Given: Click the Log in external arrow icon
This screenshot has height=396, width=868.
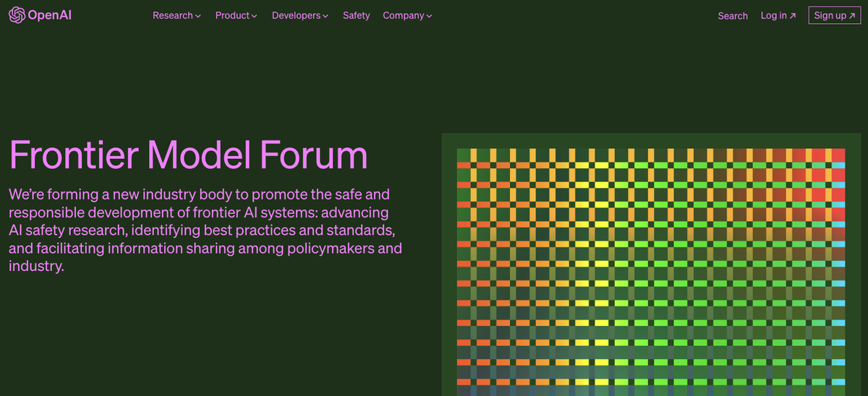Looking at the screenshot, I should [793, 16].
